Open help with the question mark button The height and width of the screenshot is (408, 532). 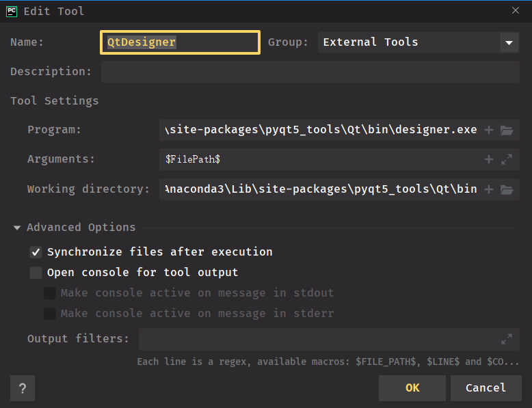point(23,388)
